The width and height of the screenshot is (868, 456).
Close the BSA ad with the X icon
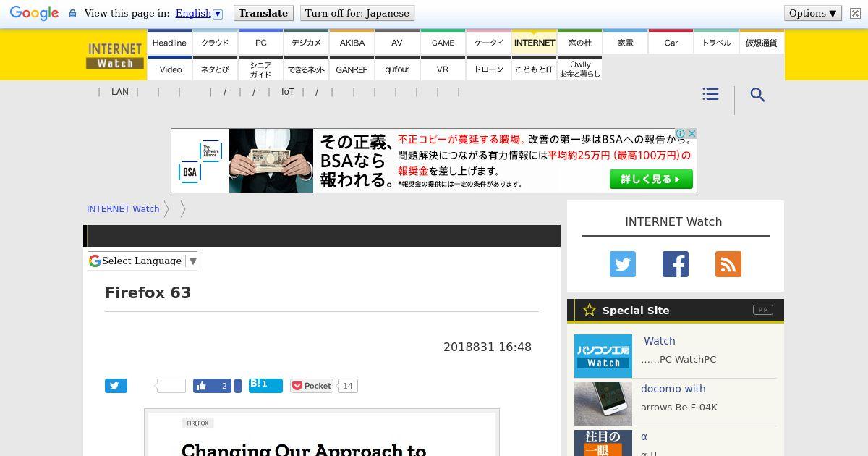point(692,134)
